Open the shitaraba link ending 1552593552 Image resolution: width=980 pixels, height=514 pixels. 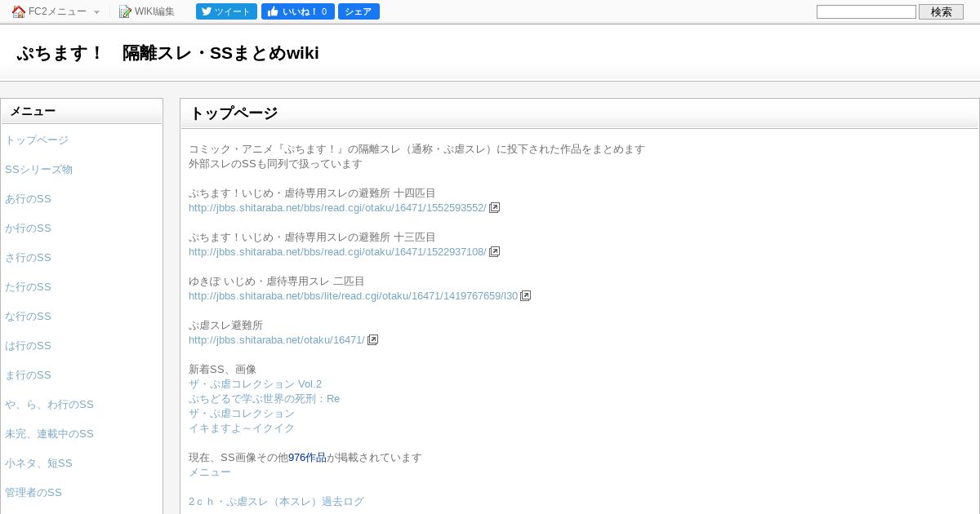337,208
